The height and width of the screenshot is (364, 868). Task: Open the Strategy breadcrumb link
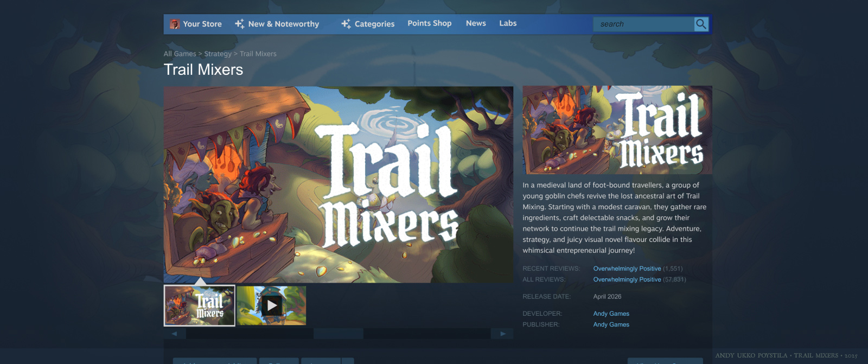pos(218,54)
